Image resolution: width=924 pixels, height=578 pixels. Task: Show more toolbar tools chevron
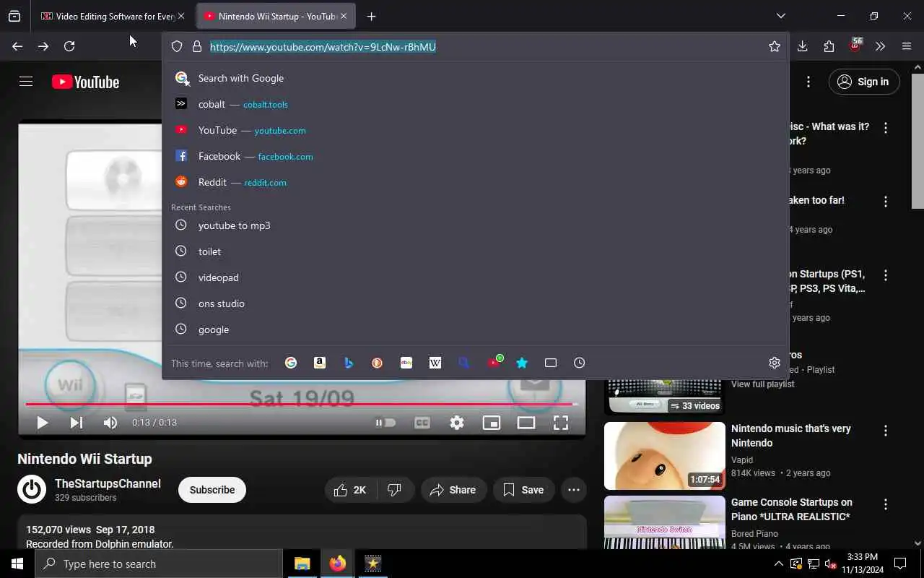pyautogui.click(x=881, y=46)
